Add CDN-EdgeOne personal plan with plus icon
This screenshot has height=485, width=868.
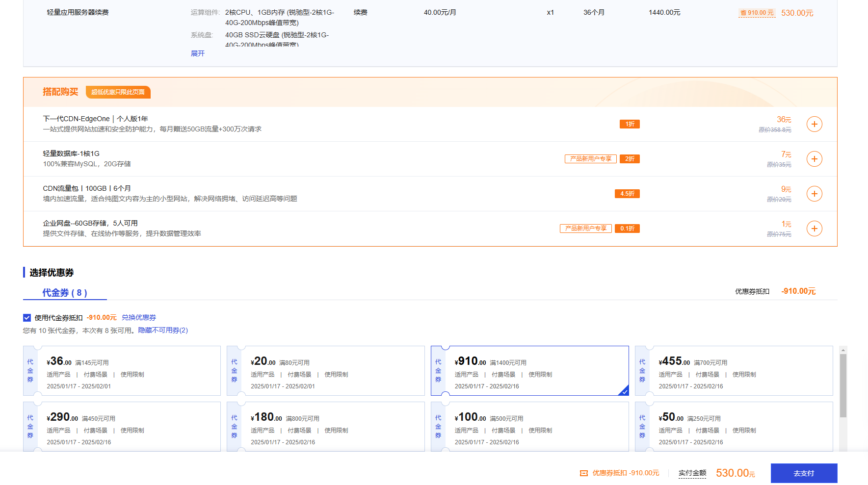tap(814, 124)
